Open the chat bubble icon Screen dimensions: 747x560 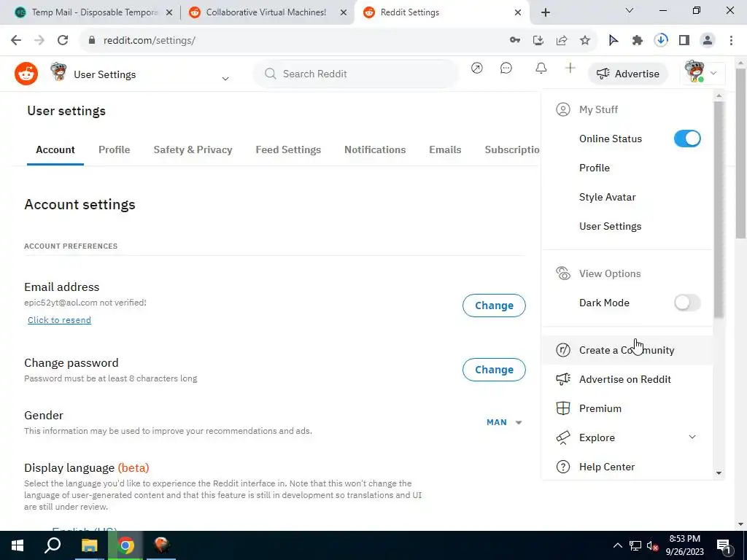point(506,68)
